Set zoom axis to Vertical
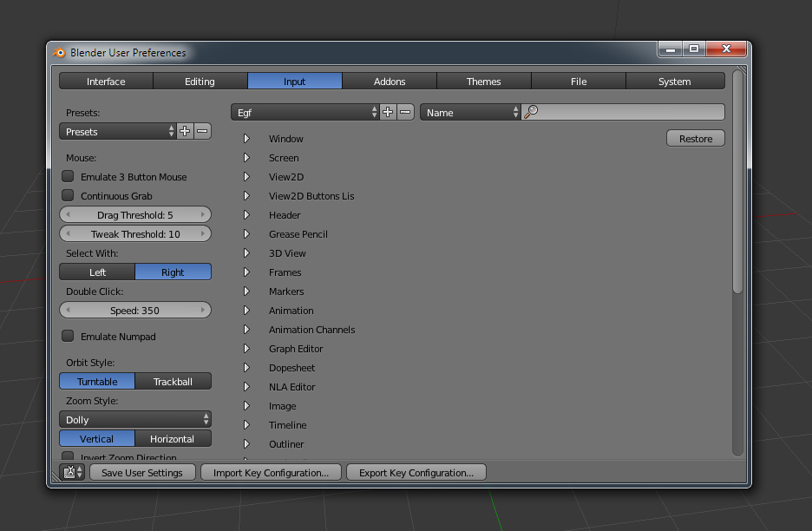Image resolution: width=812 pixels, height=531 pixels. pos(97,439)
